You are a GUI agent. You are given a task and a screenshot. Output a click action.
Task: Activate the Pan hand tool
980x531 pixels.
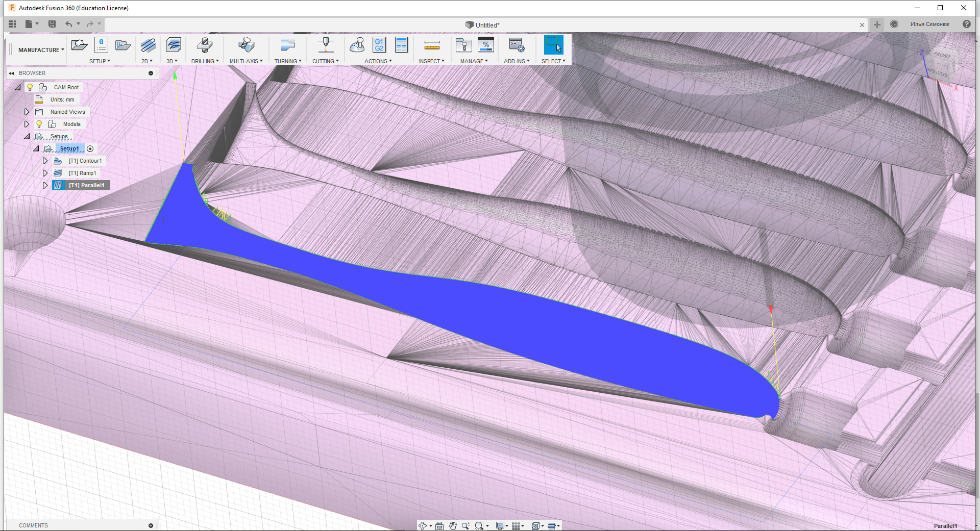tap(453, 525)
